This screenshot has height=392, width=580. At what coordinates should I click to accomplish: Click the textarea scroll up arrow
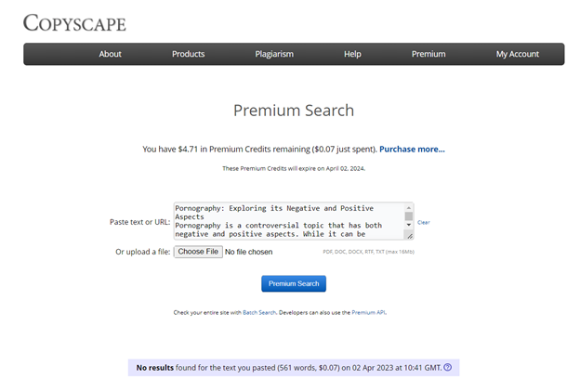pyautogui.click(x=409, y=208)
